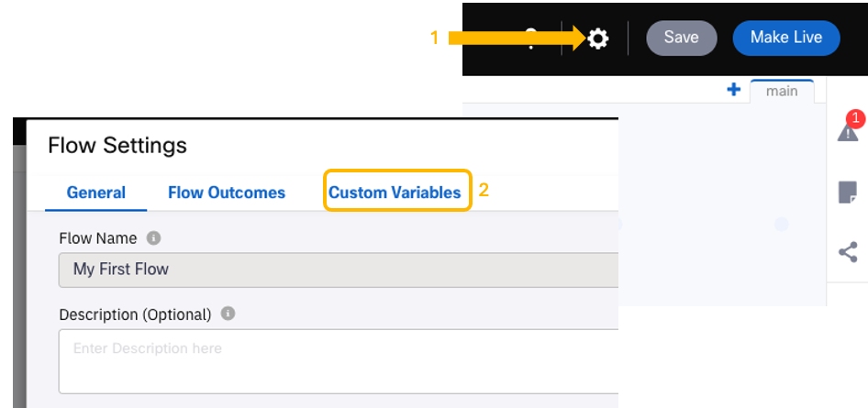Show Flow Name info tooltip icon
This screenshot has height=408, width=868.
point(153,238)
